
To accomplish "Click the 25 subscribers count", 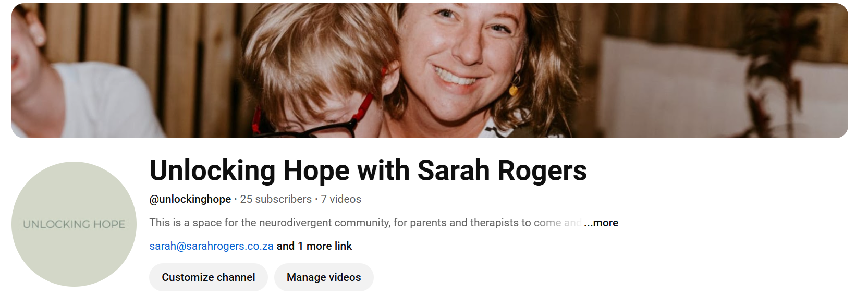I will [276, 199].
